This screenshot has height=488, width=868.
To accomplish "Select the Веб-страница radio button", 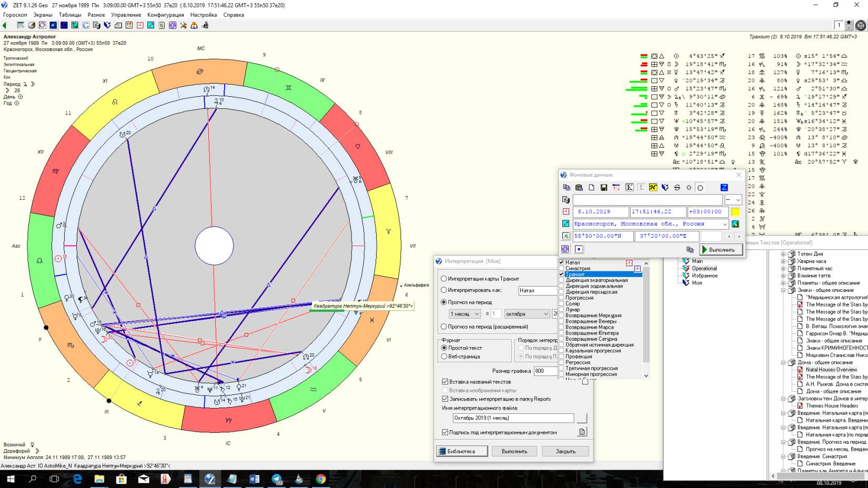I will 444,357.
